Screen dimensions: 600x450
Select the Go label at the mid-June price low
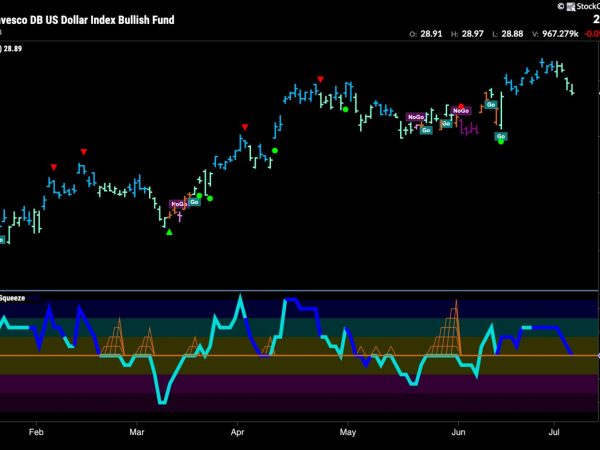(501, 136)
